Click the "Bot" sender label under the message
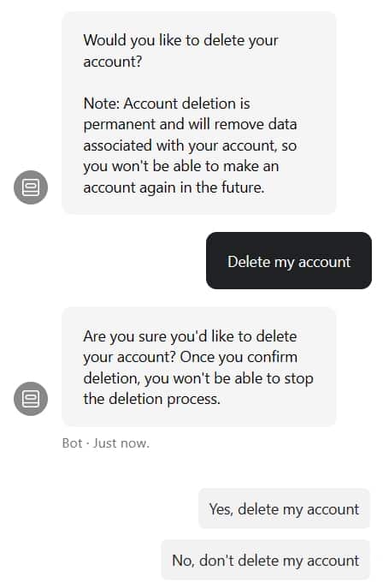Viewport: 383px width, 588px height. 72,443
